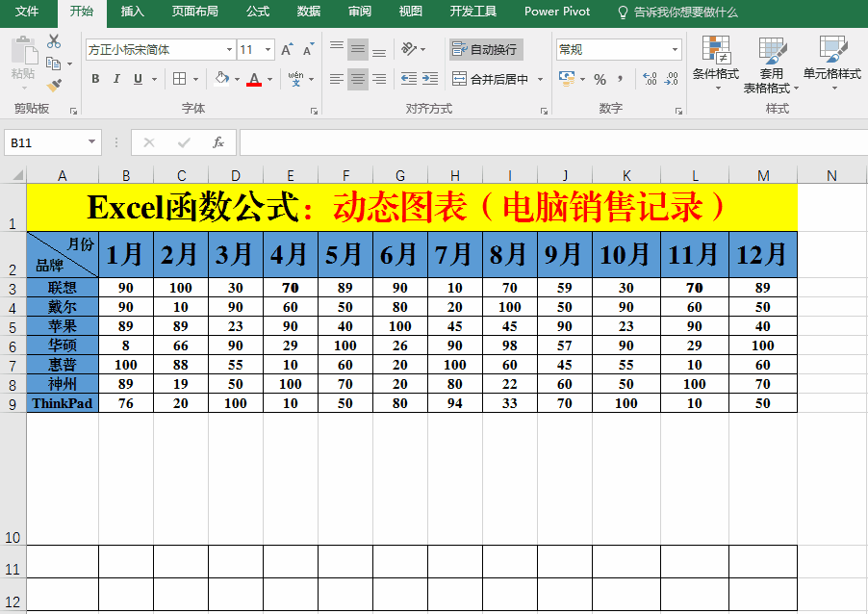The image size is (868, 614).
Task: Click the formula bar cancel X icon
Action: 149,142
